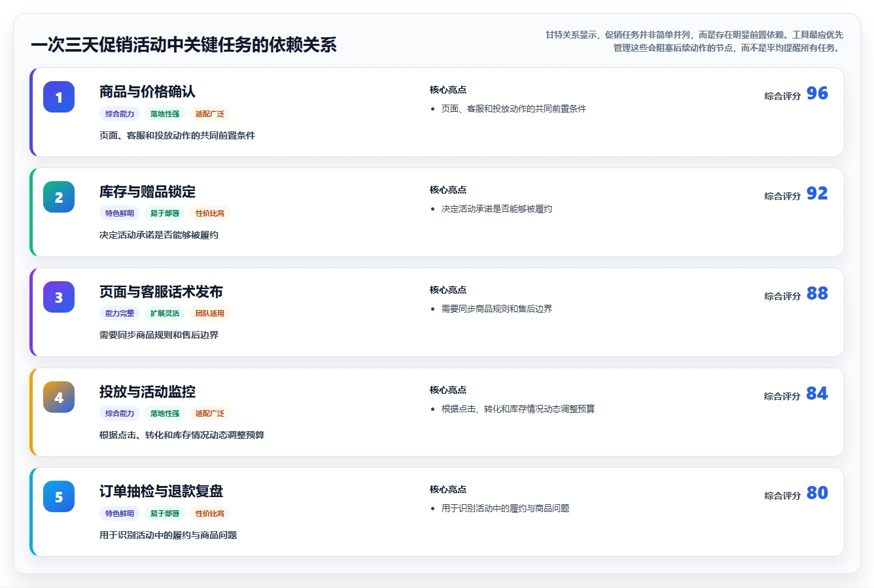The height and width of the screenshot is (588, 874).
Task: Click 核心亮点 heading in 库存与赠品锁定 card
Action: [x=448, y=190]
